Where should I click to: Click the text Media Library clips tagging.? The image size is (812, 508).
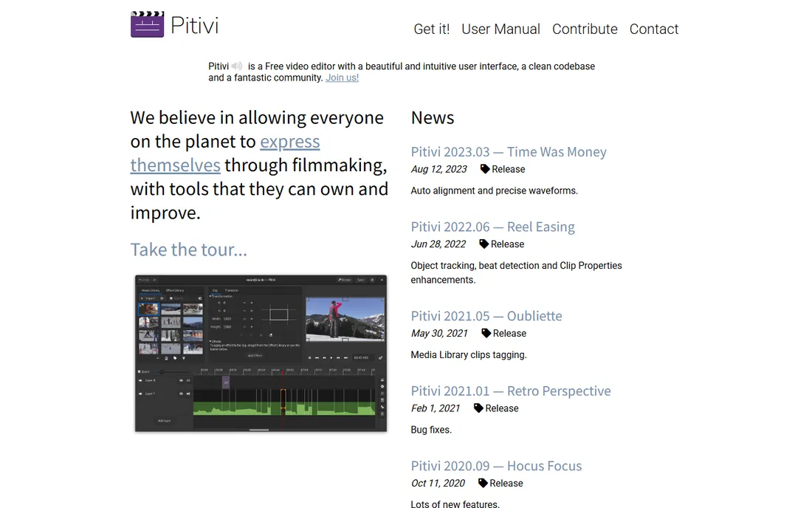469,354
